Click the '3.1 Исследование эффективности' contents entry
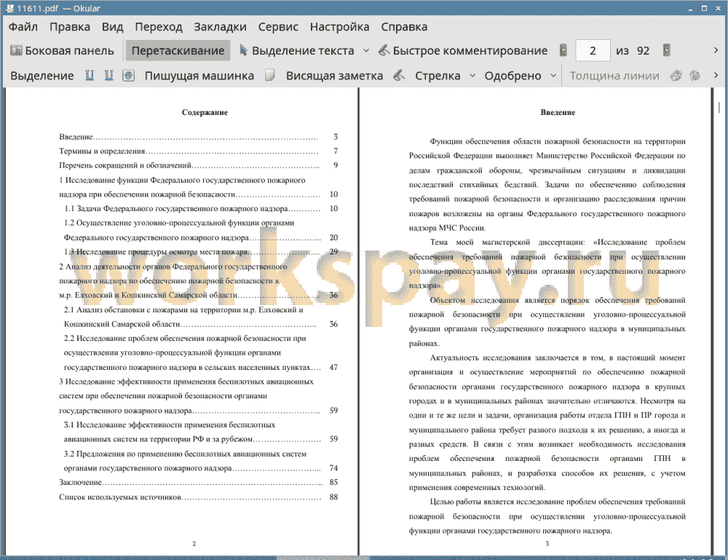Viewport: 728px width, 560px height. pos(201,432)
